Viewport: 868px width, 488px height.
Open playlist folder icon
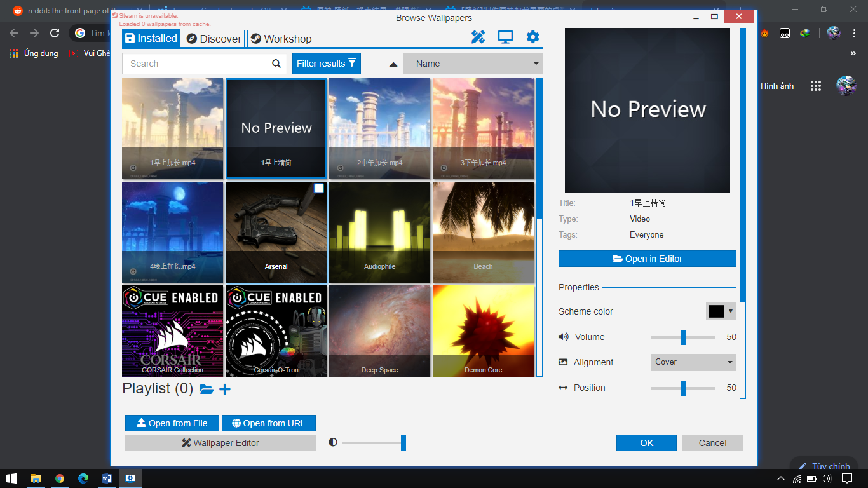[206, 389]
